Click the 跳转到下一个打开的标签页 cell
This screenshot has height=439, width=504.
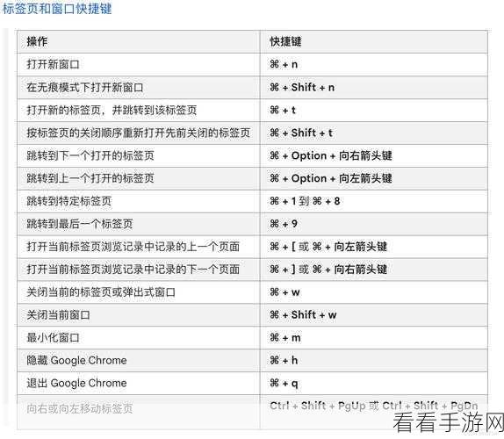pyautogui.click(x=139, y=156)
